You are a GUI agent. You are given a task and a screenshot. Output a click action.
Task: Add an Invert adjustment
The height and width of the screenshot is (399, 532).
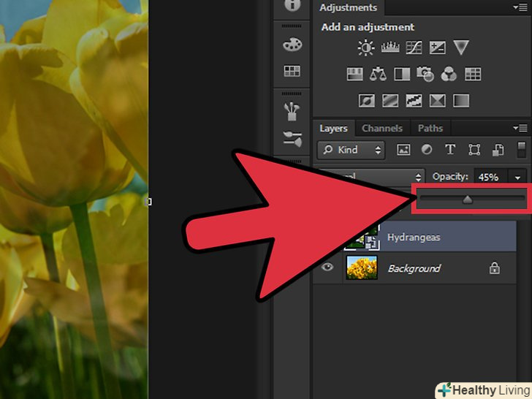coord(366,101)
